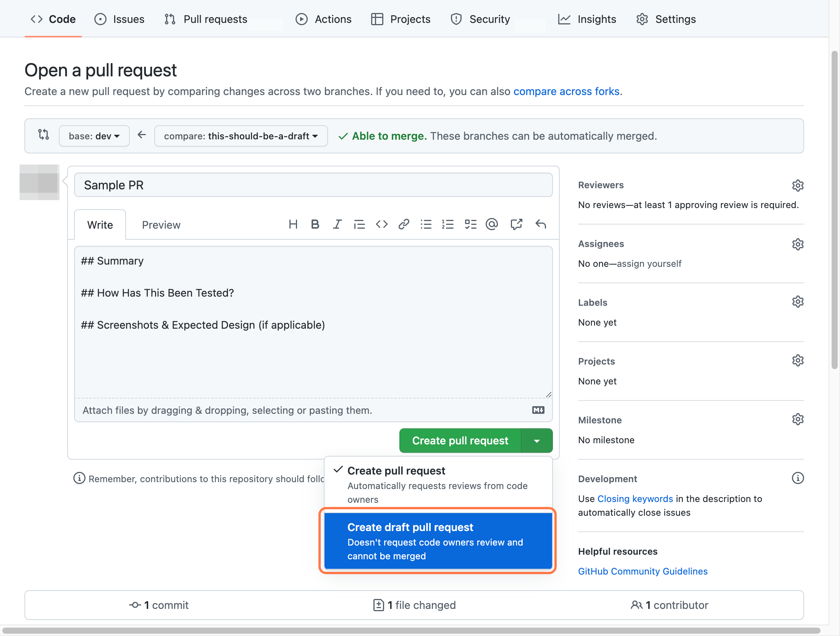Apply bold formatting in the editor
840x636 pixels.
pyautogui.click(x=315, y=224)
